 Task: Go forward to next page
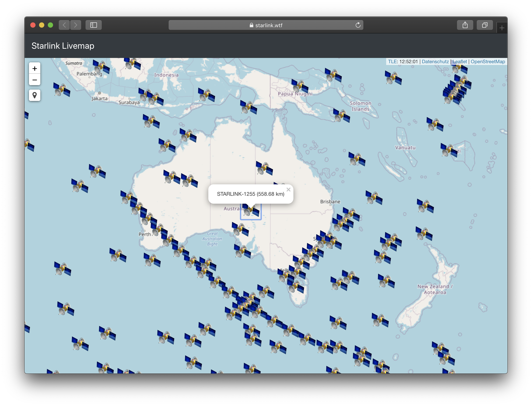coord(76,25)
